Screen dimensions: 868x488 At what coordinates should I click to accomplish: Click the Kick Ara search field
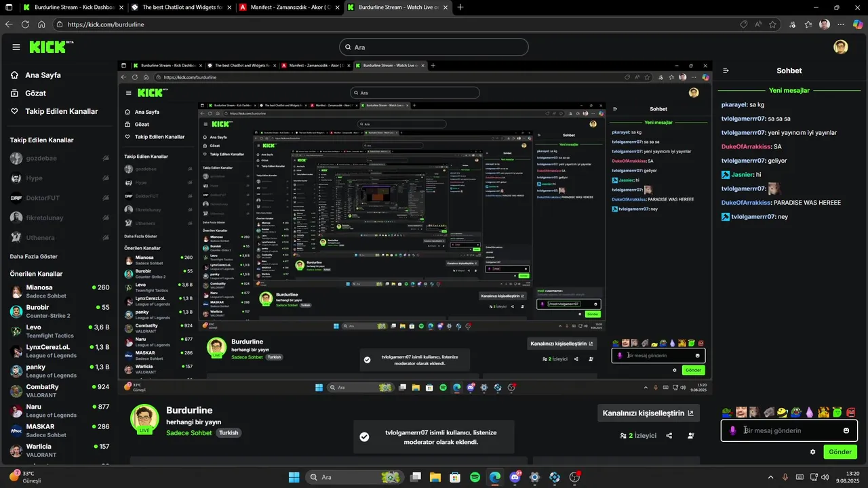(433, 47)
